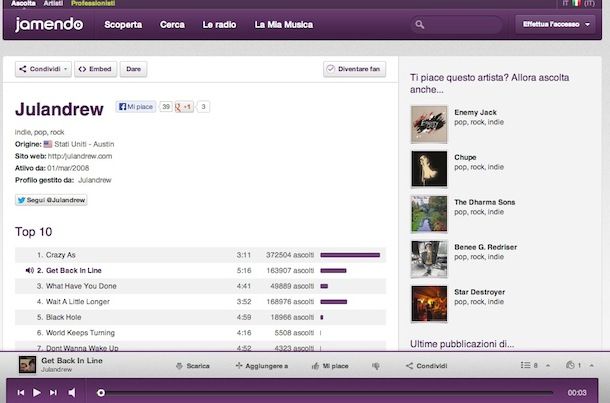Screen dimensions: 610x403
Task: Click the thumbs-down dislike icon
Action: [376, 366]
